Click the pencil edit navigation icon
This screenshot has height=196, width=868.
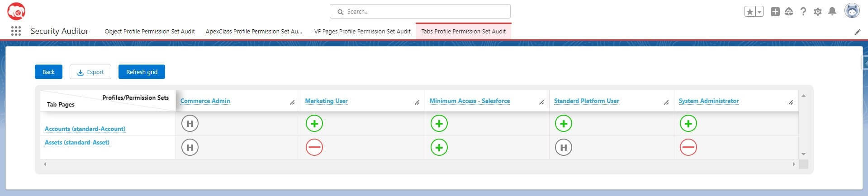pos(857,32)
